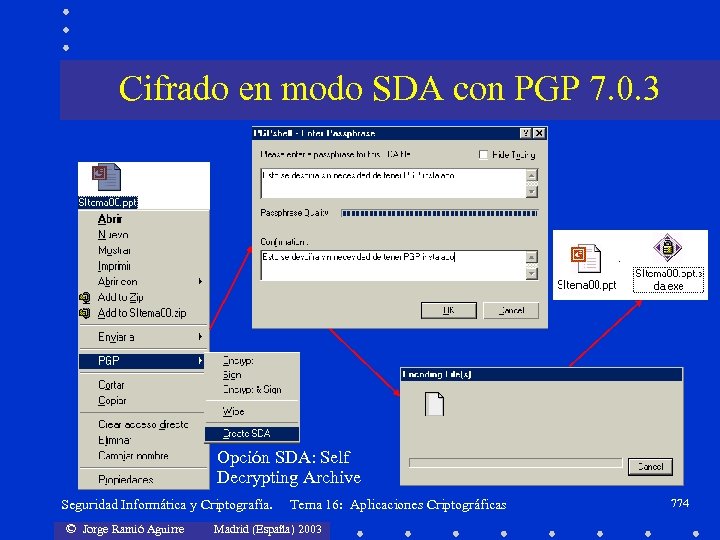Expand the Abrir con submenu arrow
This screenshot has height=540, width=720.
tap(200, 281)
